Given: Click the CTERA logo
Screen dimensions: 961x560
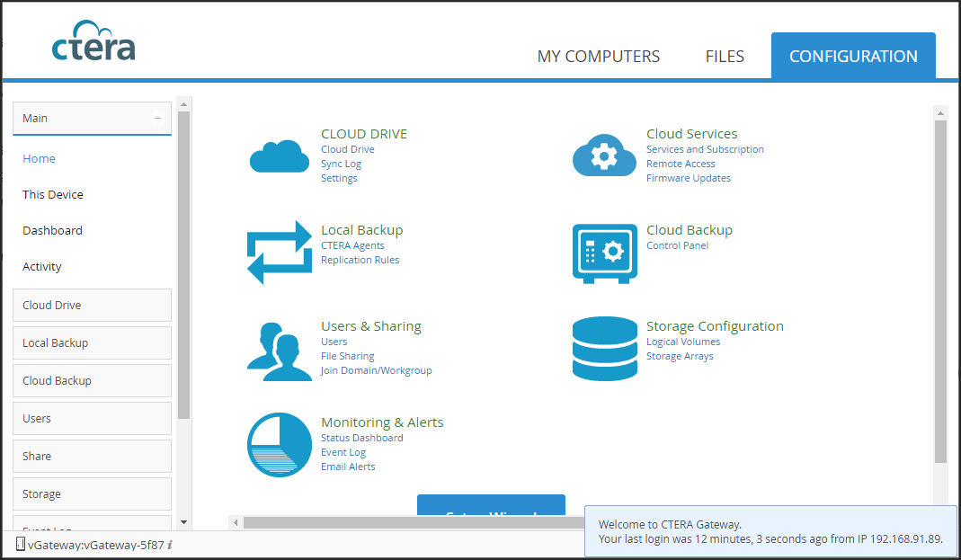Looking at the screenshot, I should point(93,41).
